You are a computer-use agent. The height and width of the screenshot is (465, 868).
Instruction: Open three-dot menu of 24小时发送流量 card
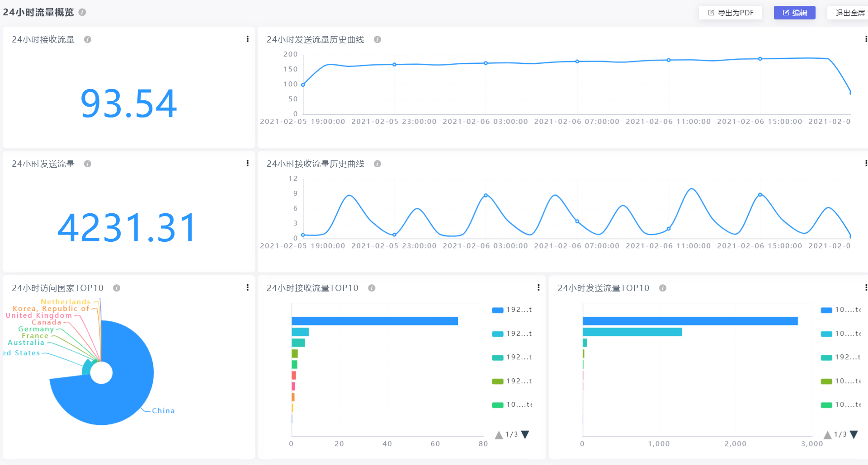pyautogui.click(x=247, y=163)
